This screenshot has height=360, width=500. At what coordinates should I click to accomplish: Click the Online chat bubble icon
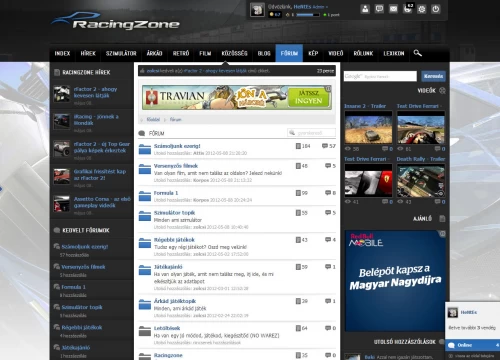click(451, 345)
